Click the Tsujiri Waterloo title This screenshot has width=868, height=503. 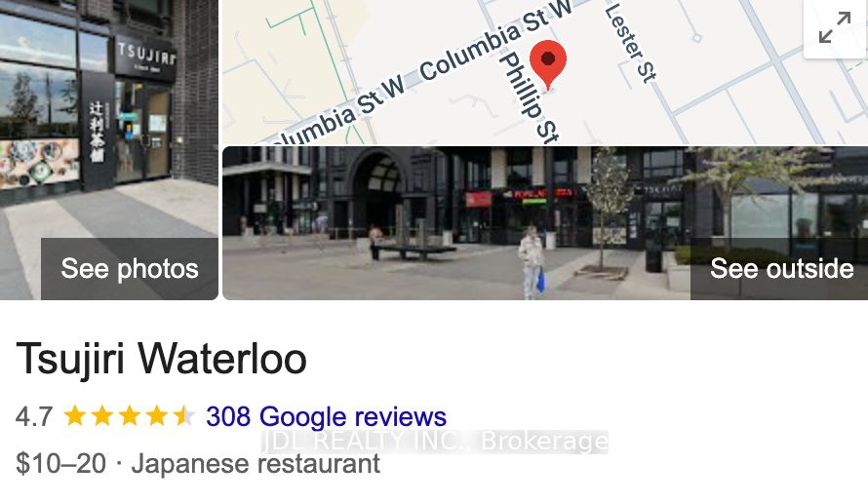161,359
